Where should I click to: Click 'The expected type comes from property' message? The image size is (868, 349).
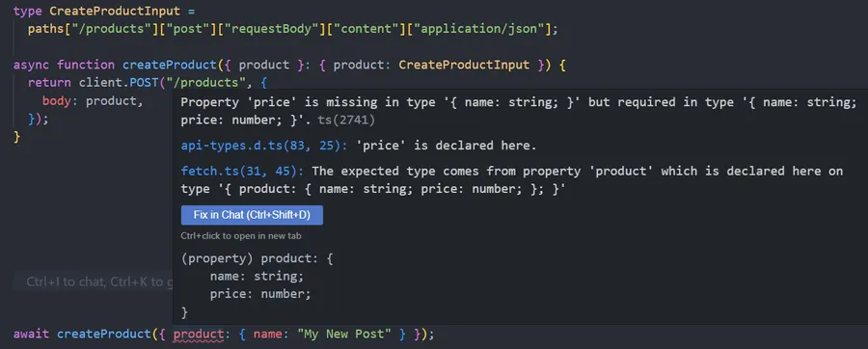512,179
